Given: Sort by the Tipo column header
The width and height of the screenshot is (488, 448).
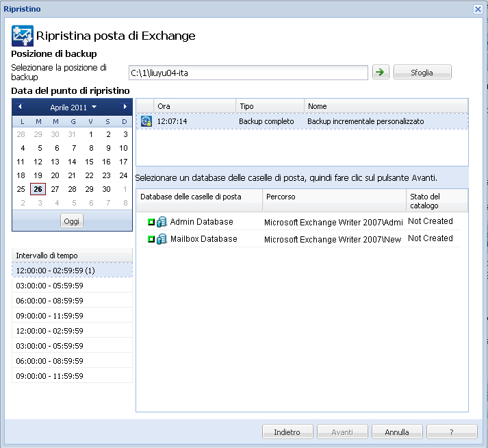Looking at the screenshot, I should click(270, 106).
